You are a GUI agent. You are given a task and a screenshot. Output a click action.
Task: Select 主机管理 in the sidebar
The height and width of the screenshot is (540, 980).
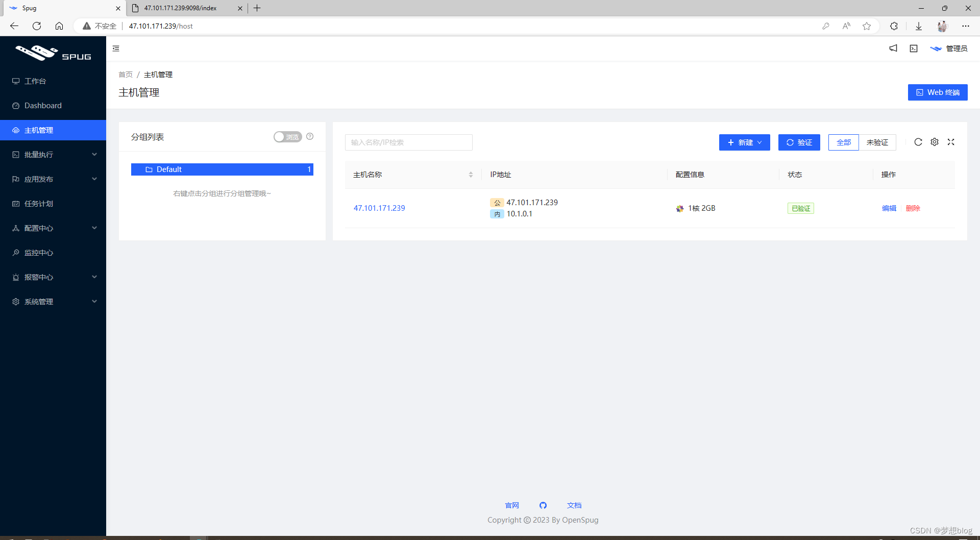(53, 130)
